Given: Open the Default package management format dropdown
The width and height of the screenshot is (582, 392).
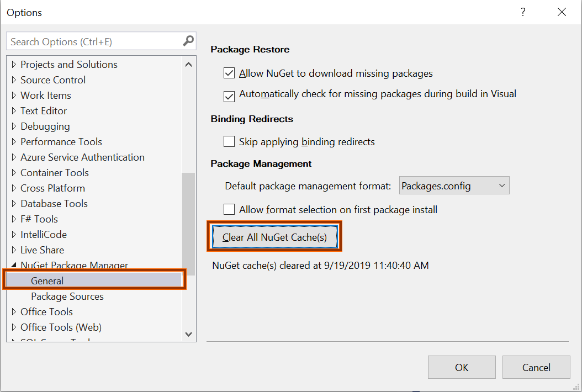Looking at the screenshot, I should [x=501, y=185].
